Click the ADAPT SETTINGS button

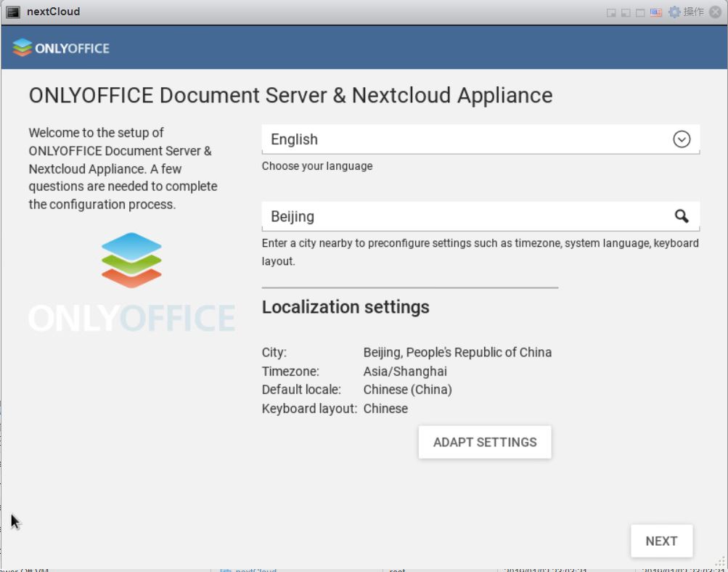(x=485, y=442)
